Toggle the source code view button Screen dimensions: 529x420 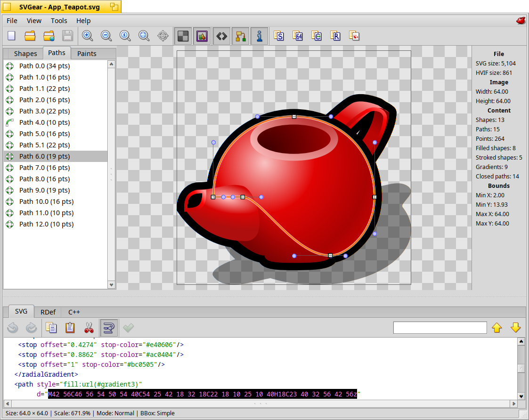pyautogui.click(x=221, y=36)
